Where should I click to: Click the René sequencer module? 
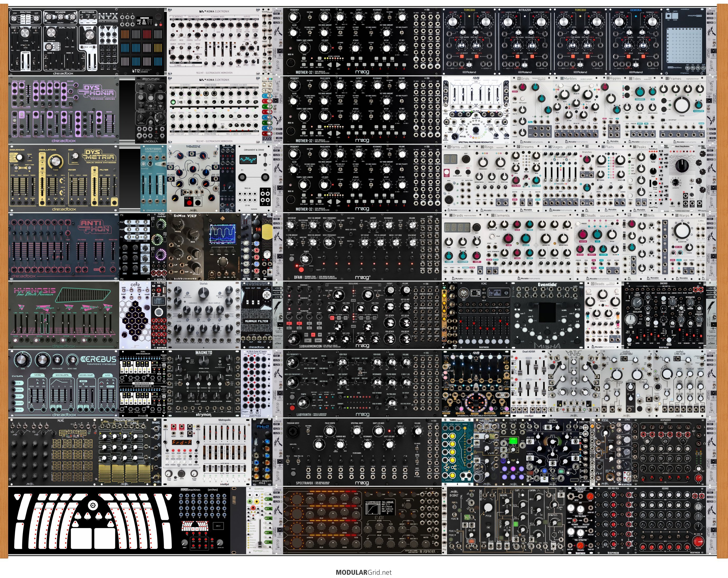[53, 453]
